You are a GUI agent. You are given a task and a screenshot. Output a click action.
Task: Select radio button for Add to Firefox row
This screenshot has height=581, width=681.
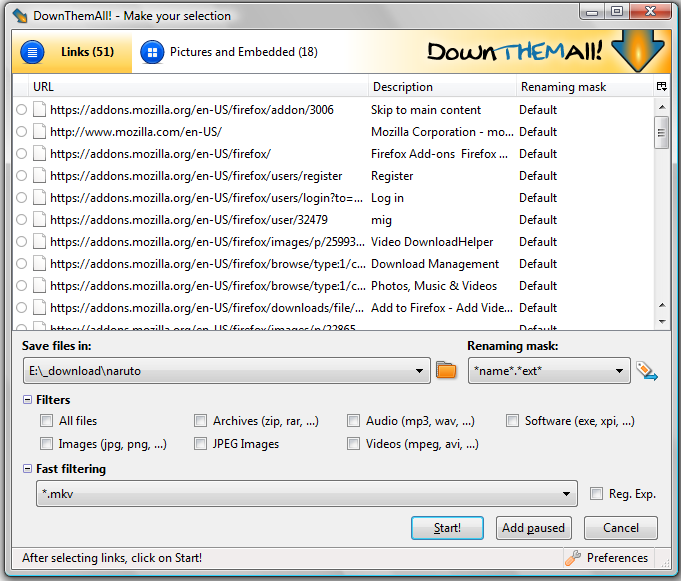pos(21,307)
